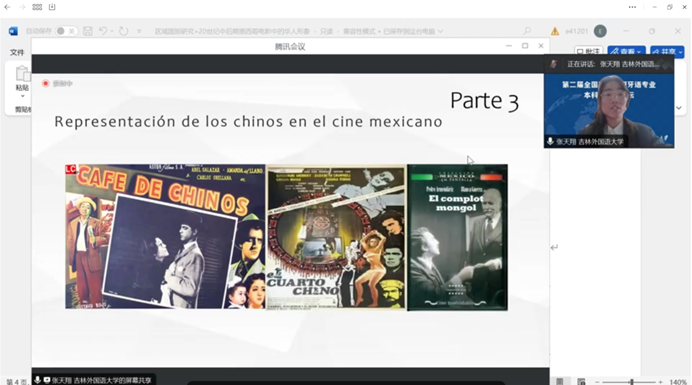Click the 粘贴 Paste icon
692x385 pixels.
pyautogui.click(x=22, y=73)
